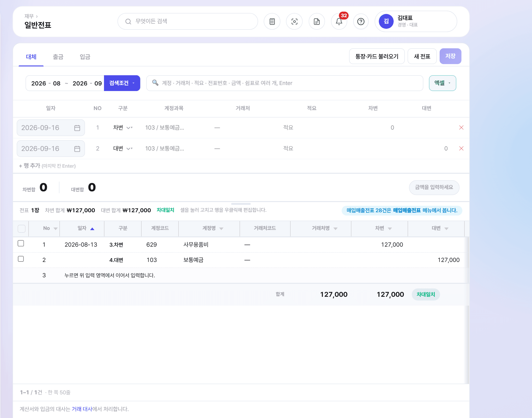Open the calculator/ledger icon in the header
Viewport: 532px width, 418px height.
(272, 22)
